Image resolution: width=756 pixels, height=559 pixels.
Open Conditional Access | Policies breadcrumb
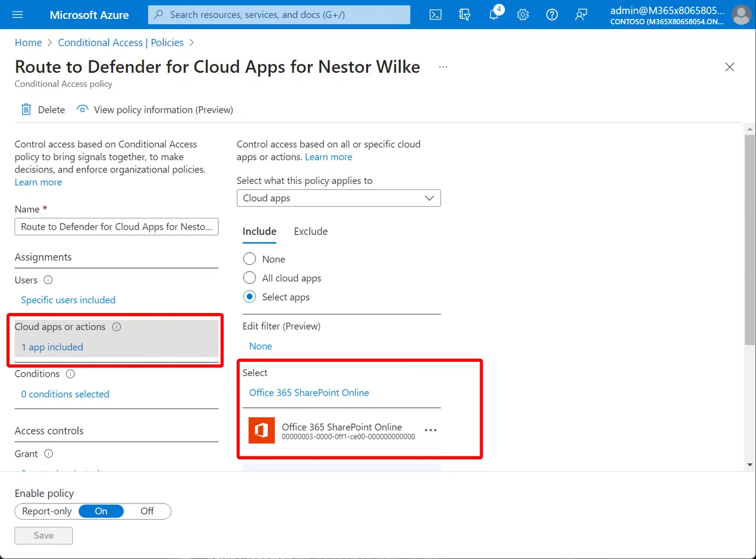(x=120, y=43)
